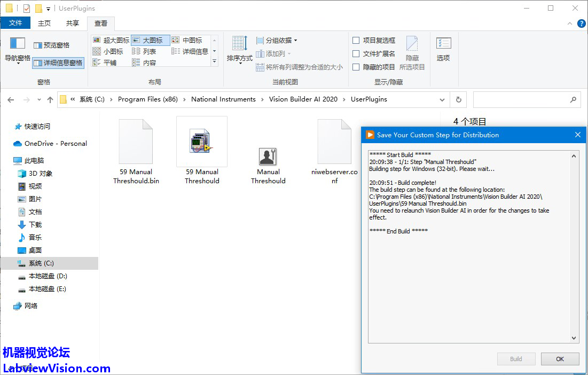The width and height of the screenshot is (588, 375).
Task: Toggle the file name extensions checkbox
Action: pos(356,53)
